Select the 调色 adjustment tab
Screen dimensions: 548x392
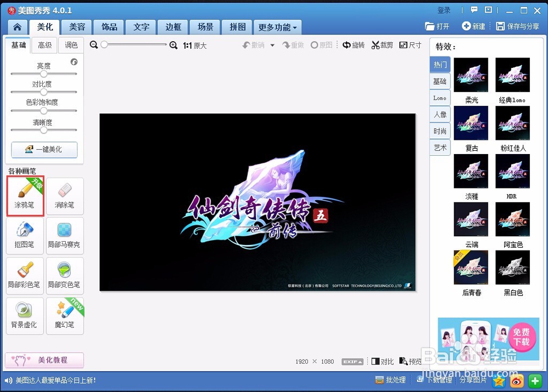click(x=71, y=45)
